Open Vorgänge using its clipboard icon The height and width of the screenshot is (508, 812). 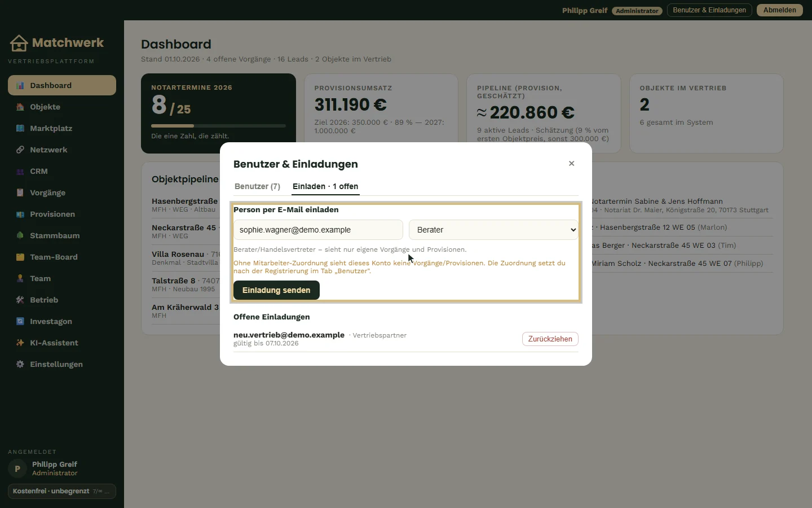[20, 193]
